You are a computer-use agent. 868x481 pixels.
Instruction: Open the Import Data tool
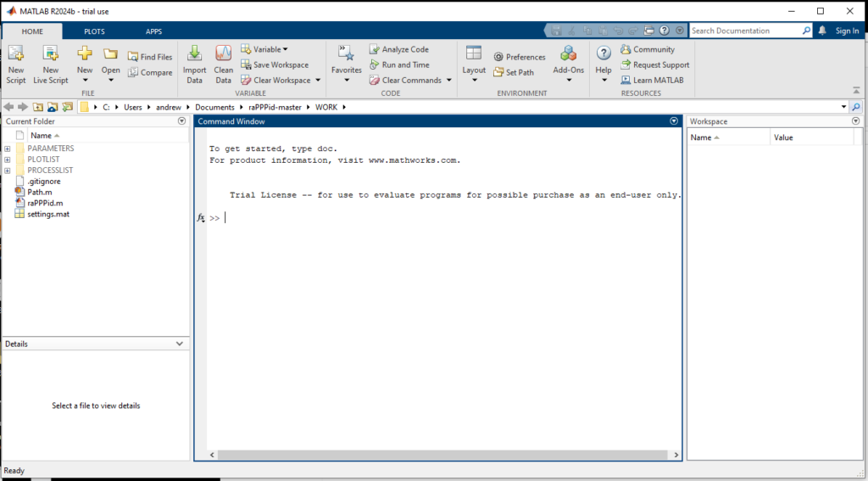coord(194,55)
